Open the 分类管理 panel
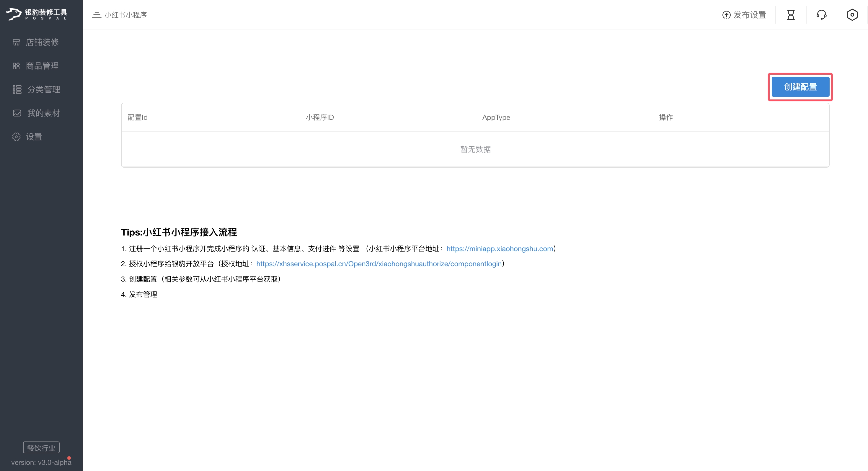Image resolution: width=868 pixels, height=471 pixels. (43, 89)
